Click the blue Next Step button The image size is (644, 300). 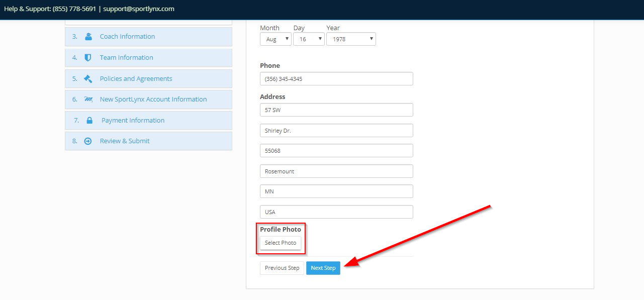click(323, 268)
